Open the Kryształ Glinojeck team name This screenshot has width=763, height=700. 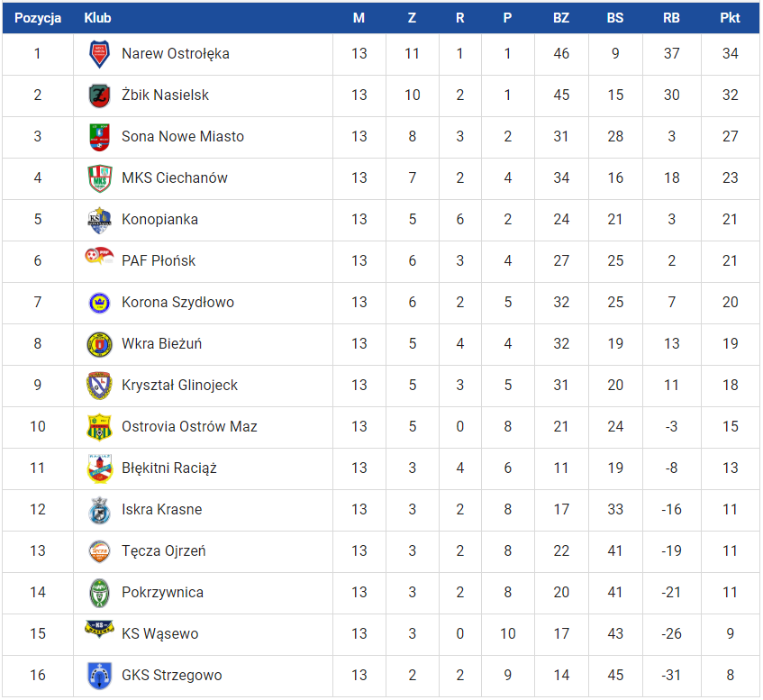[179, 386]
